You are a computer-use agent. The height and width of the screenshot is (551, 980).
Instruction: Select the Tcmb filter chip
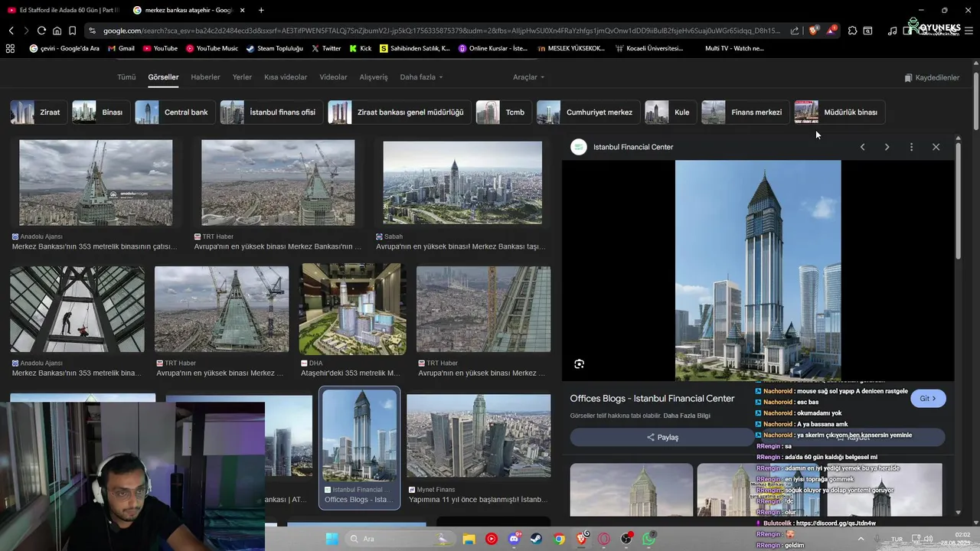[x=504, y=112]
